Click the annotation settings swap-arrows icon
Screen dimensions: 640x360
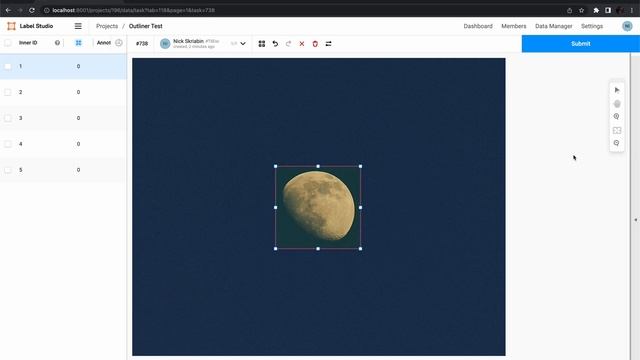[329, 44]
